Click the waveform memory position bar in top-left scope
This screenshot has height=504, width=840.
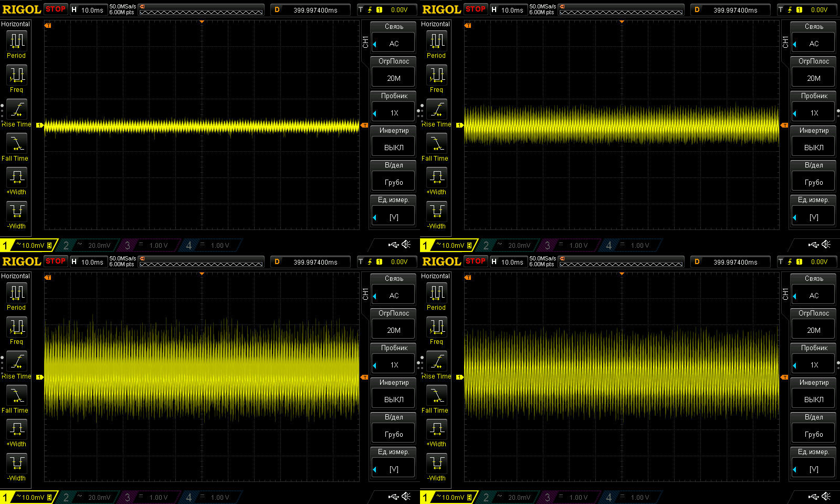(x=201, y=10)
